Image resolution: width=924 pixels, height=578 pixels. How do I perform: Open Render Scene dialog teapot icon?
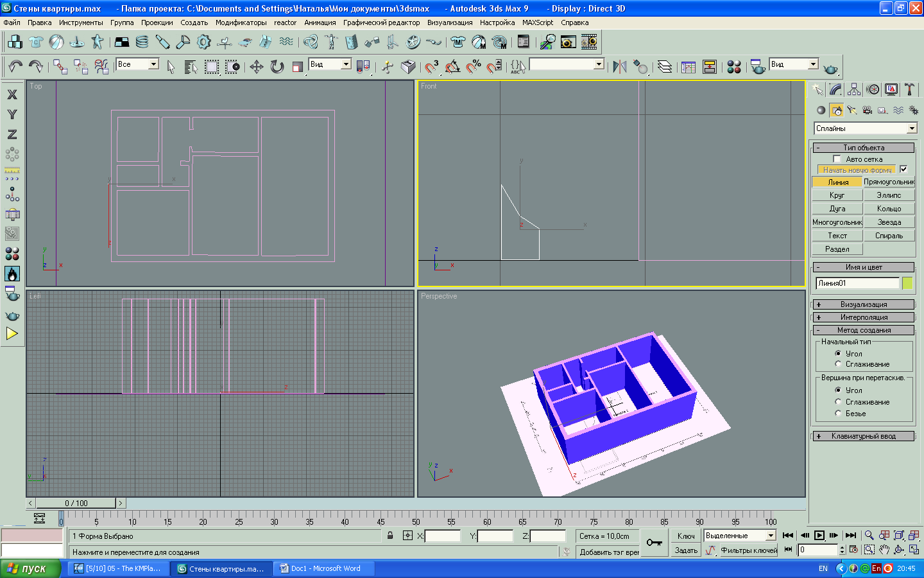click(758, 66)
